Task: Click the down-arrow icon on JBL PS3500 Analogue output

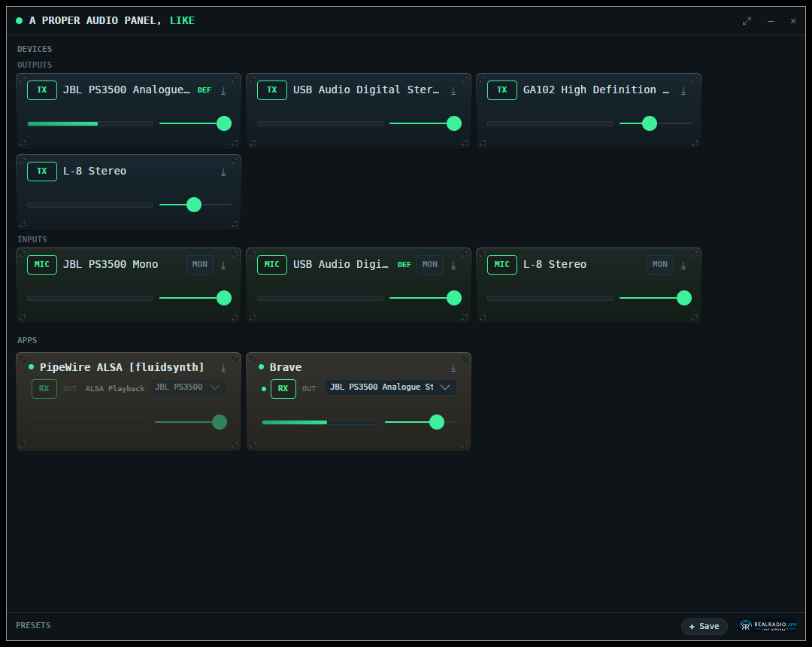Action: tap(223, 90)
